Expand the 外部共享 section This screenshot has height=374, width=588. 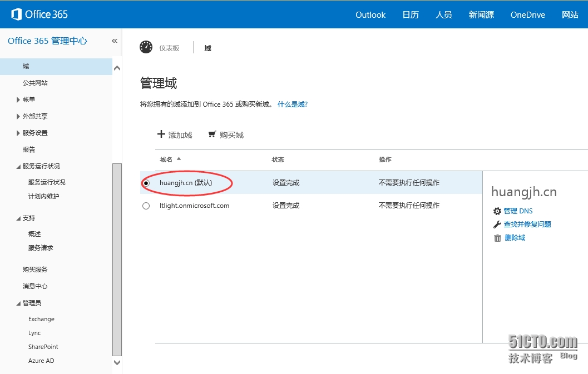pyautogui.click(x=19, y=117)
